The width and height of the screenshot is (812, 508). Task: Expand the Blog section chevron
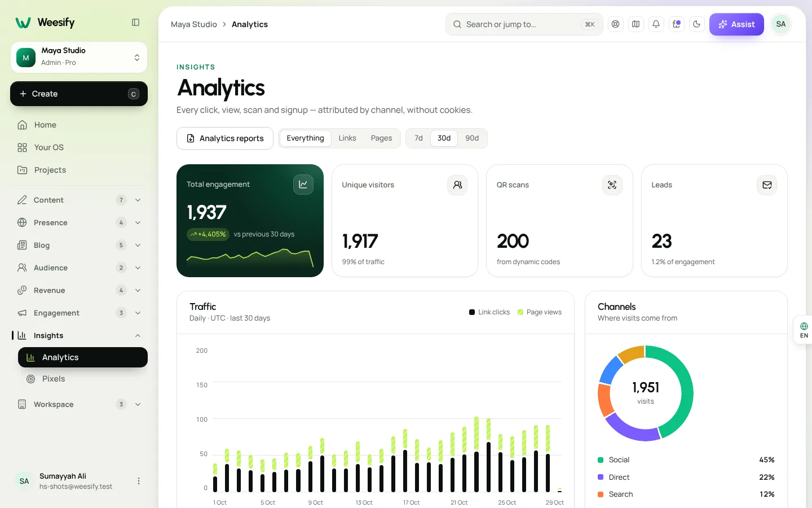click(x=138, y=245)
